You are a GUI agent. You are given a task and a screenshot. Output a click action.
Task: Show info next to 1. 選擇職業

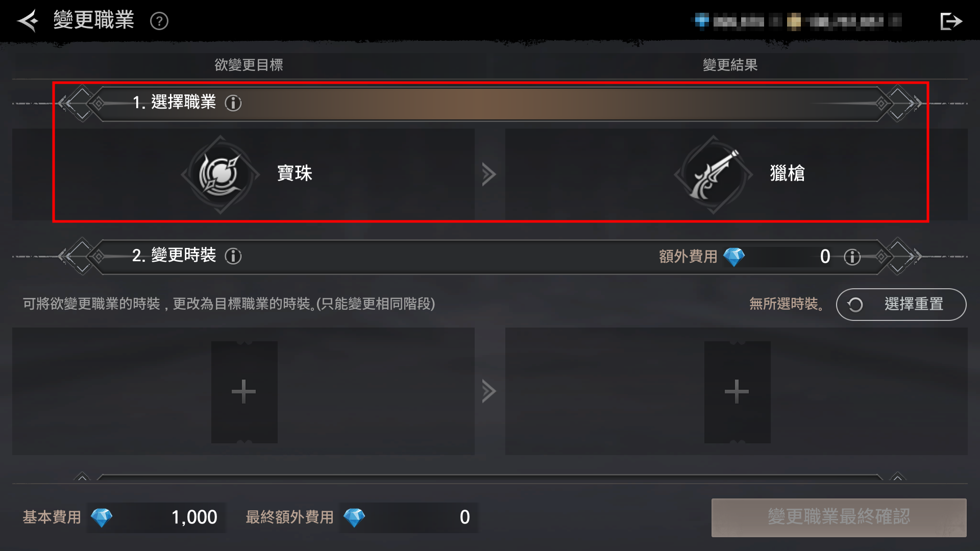233,103
